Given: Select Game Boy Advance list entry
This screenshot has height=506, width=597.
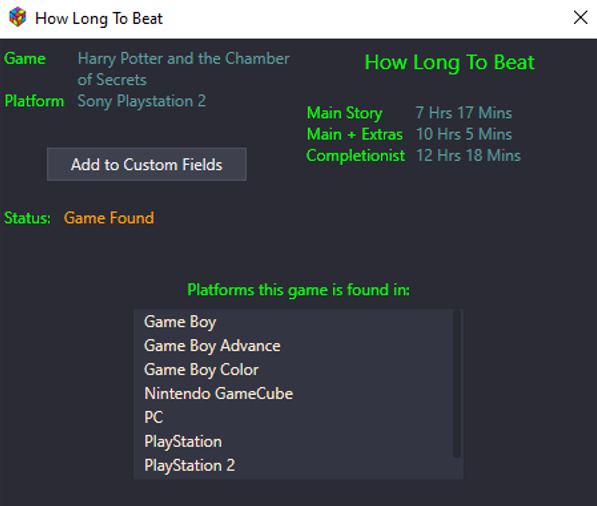Looking at the screenshot, I should [293, 346].
